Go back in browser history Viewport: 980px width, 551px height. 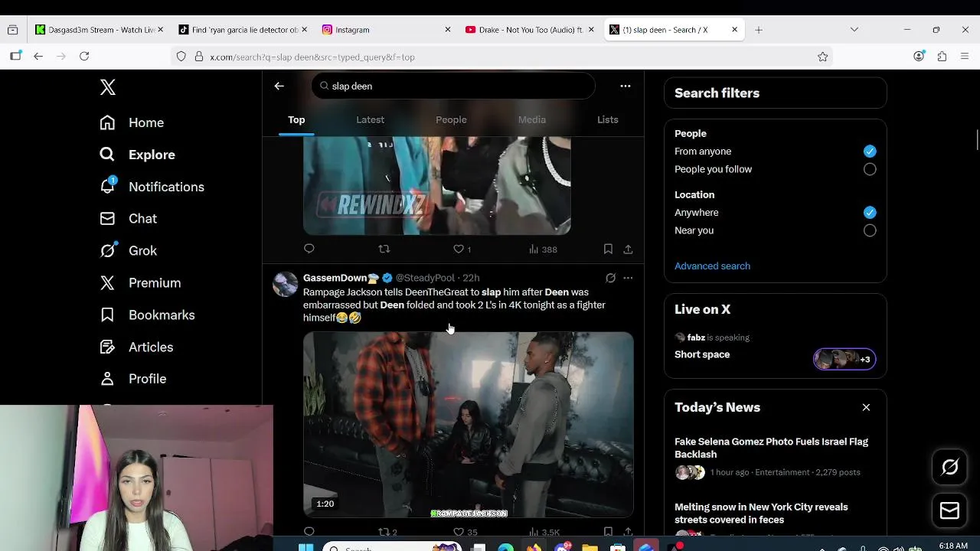pyautogui.click(x=38, y=57)
